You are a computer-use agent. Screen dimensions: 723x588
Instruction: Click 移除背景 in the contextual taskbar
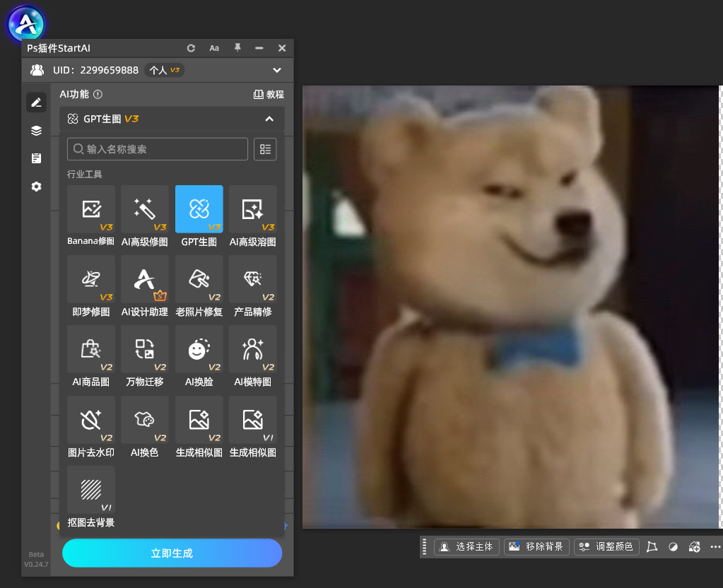(536, 547)
